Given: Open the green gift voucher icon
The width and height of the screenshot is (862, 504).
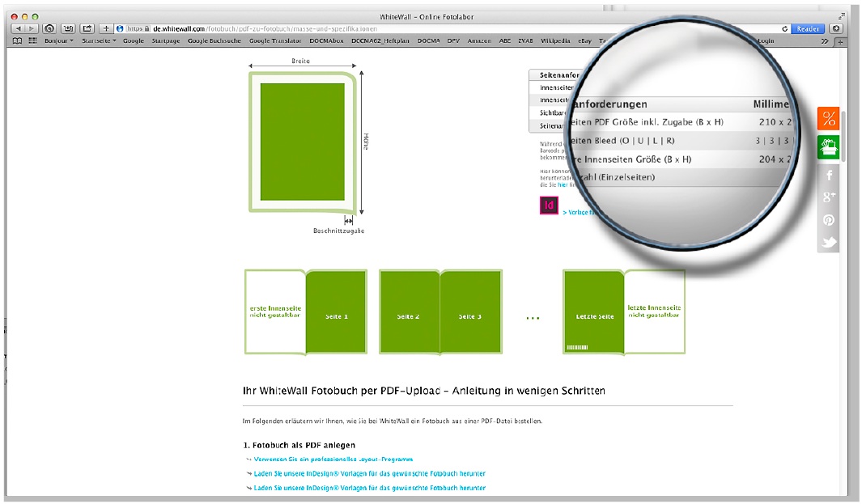Looking at the screenshot, I should click(829, 147).
